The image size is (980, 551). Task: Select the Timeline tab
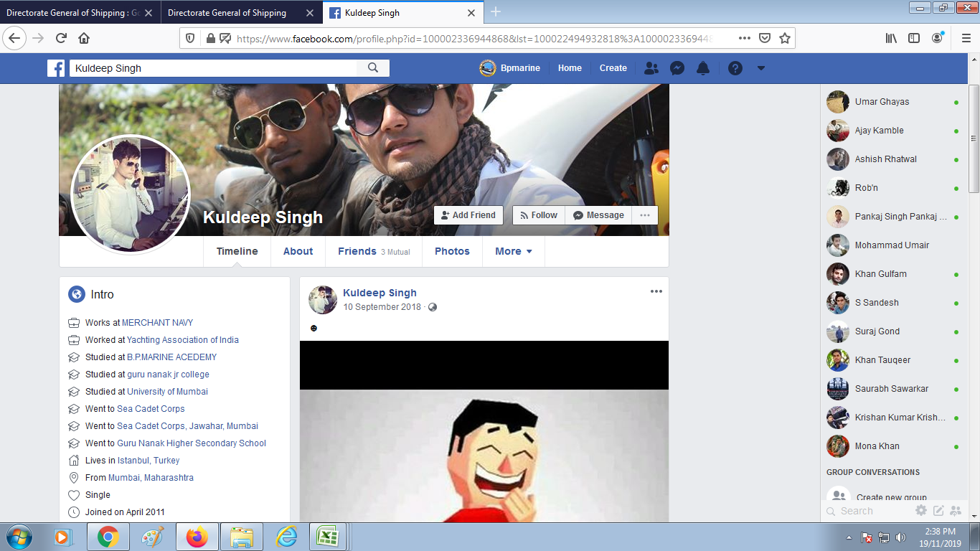click(x=237, y=251)
